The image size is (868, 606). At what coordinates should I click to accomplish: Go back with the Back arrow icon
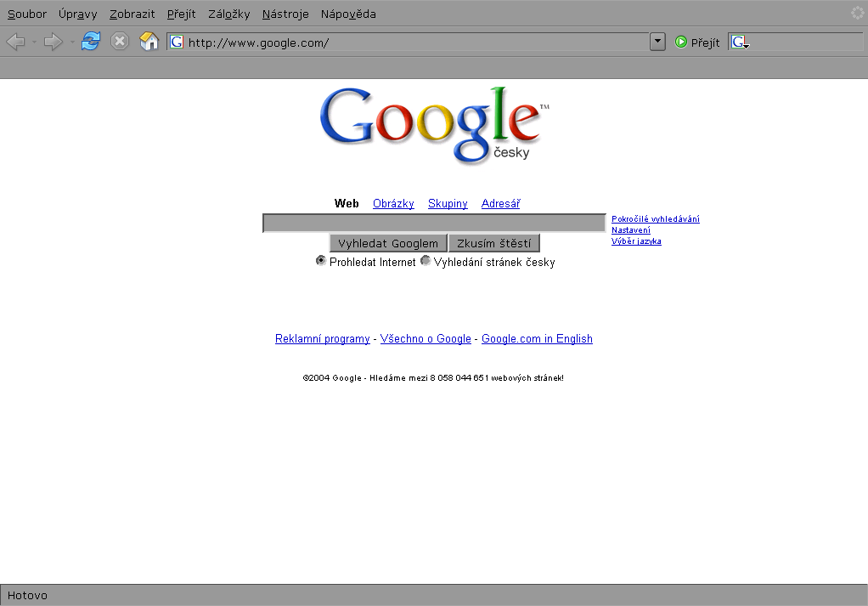(x=15, y=42)
